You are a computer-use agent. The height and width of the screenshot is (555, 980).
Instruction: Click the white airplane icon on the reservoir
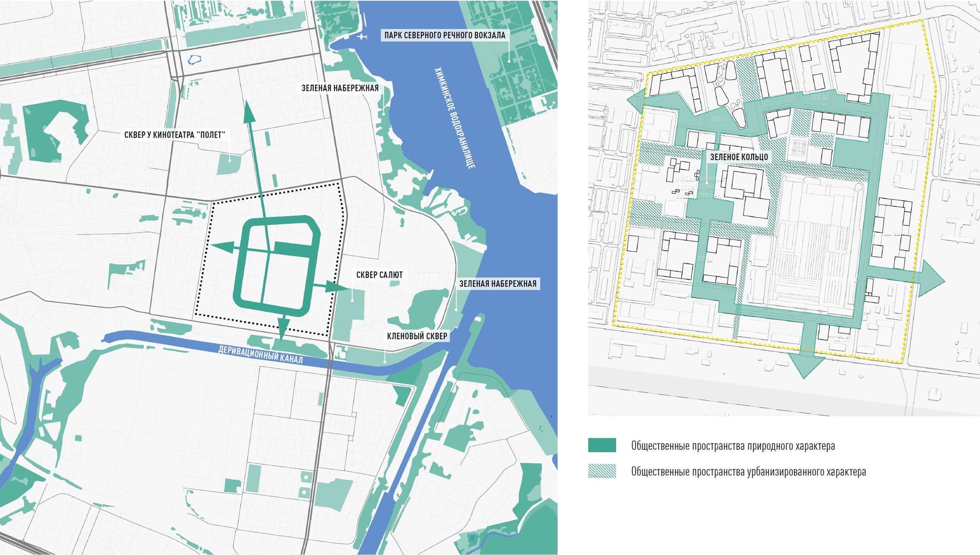point(362,36)
